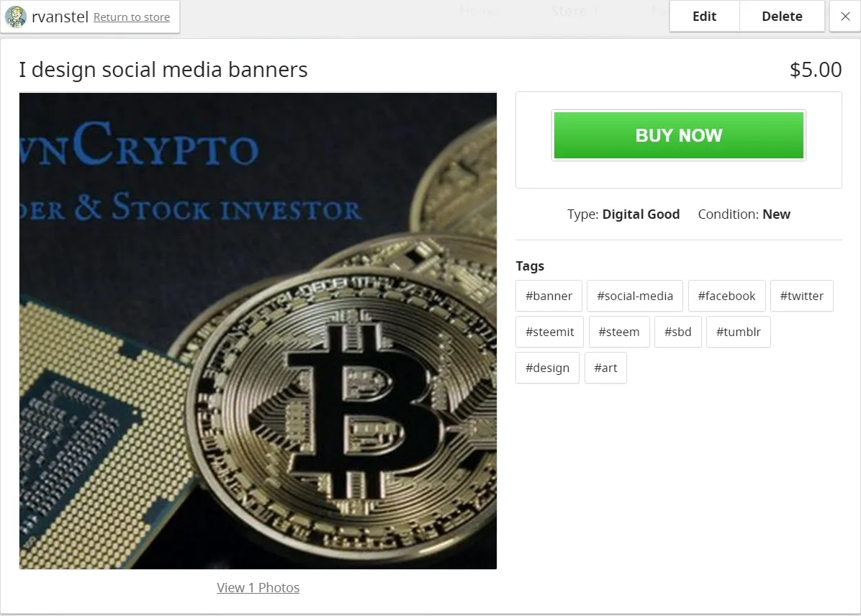
Task: Click the bitcoin listing photo
Action: tap(258, 331)
